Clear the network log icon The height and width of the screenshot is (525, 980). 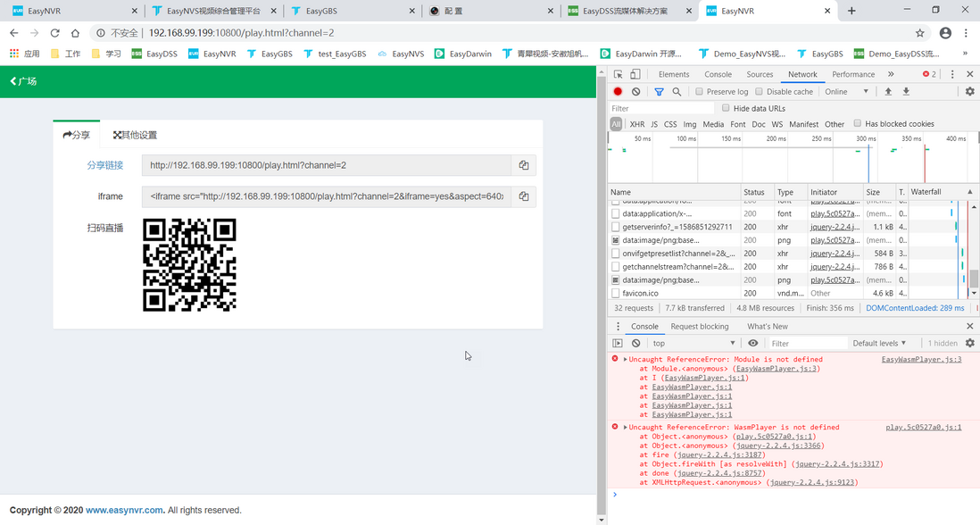635,91
